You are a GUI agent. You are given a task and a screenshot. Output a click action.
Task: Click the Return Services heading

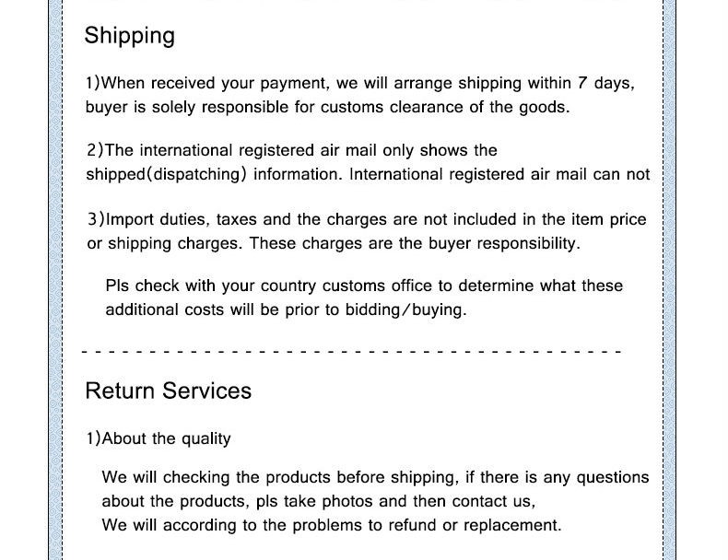168,391
